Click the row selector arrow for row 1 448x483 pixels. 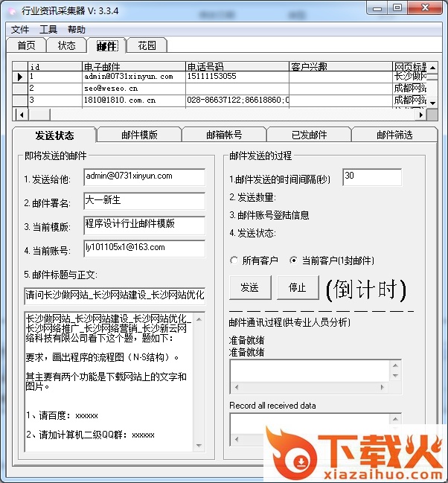tap(20, 77)
